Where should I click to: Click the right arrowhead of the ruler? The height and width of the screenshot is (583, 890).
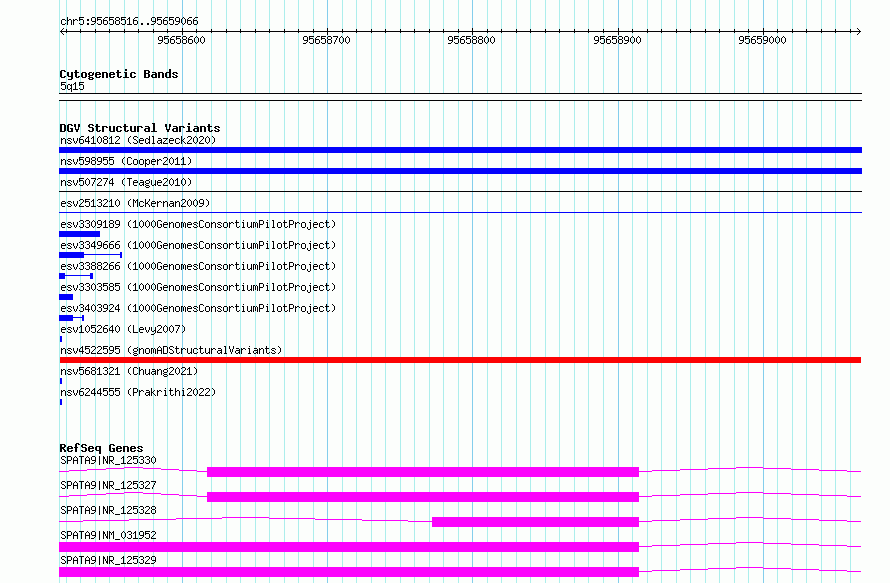click(x=858, y=31)
